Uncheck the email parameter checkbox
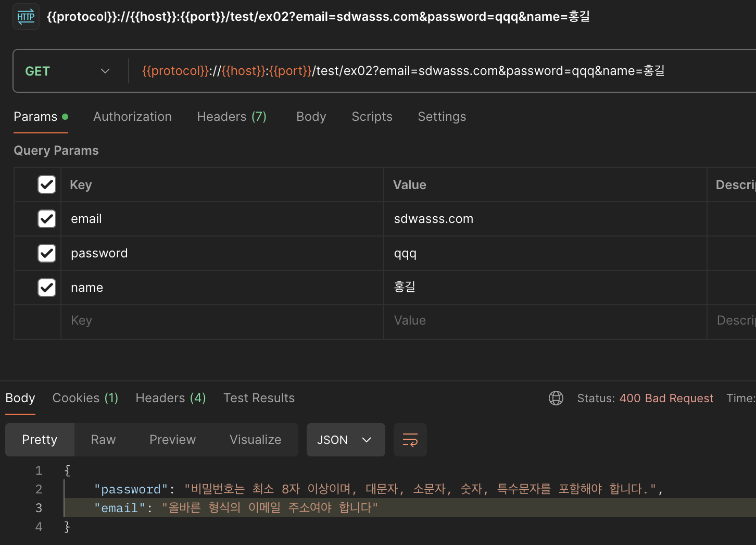The height and width of the screenshot is (545, 756). pyautogui.click(x=47, y=219)
